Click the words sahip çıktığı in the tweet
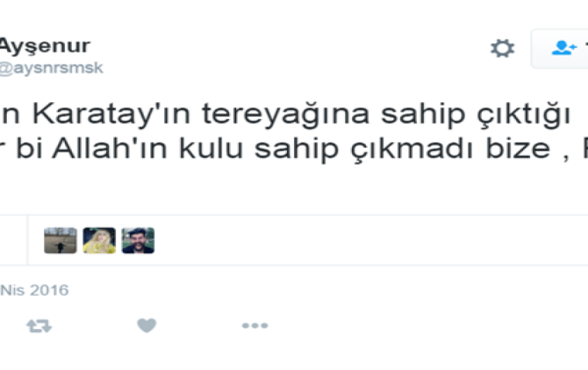This screenshot has height=370, width=588. (476, 114)
